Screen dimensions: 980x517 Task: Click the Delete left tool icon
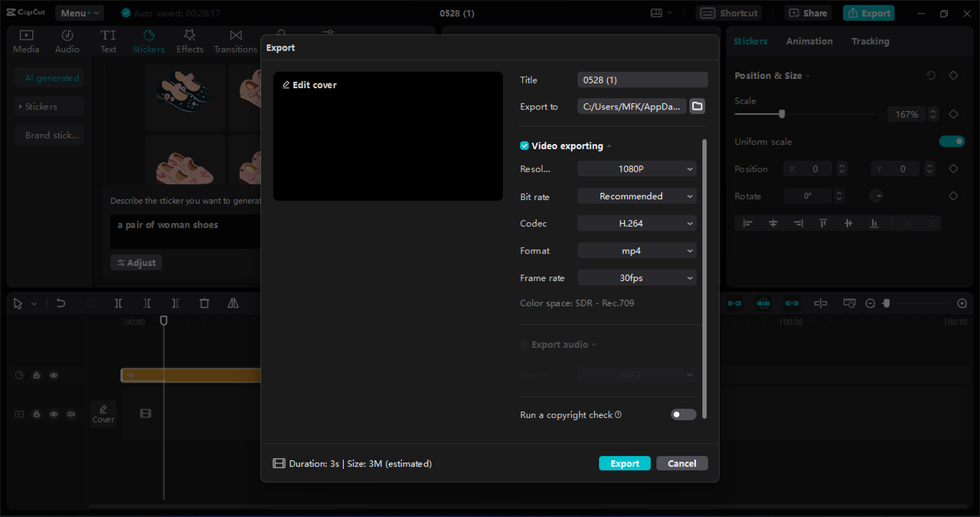tap(147, 303)
